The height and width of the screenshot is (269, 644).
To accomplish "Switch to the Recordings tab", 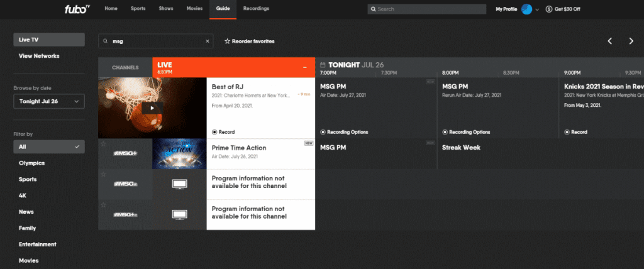I will tap(256, 9).
